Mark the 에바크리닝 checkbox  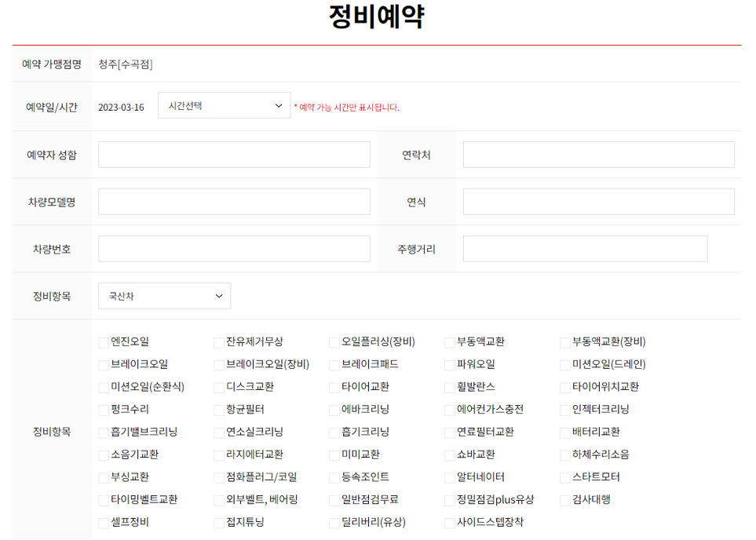click(x=334, y=410)
